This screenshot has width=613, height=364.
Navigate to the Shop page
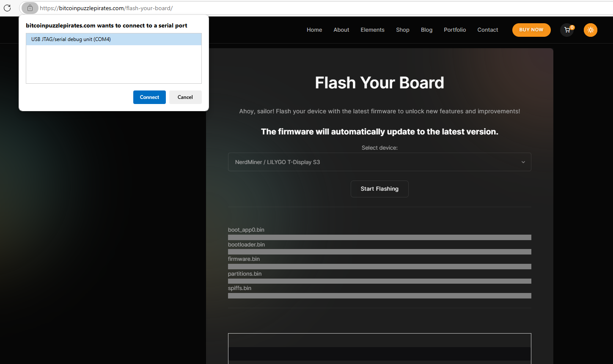pos(402,30)
